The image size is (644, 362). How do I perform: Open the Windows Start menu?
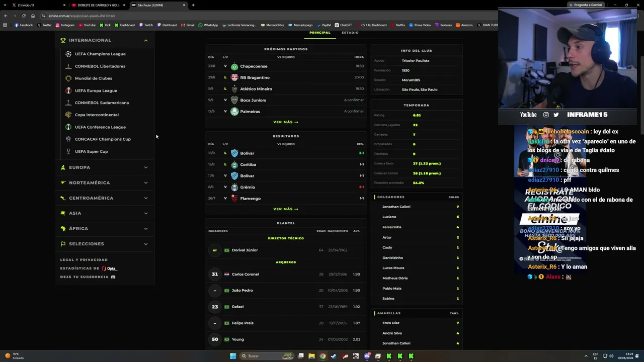click(x=233, y=356)
